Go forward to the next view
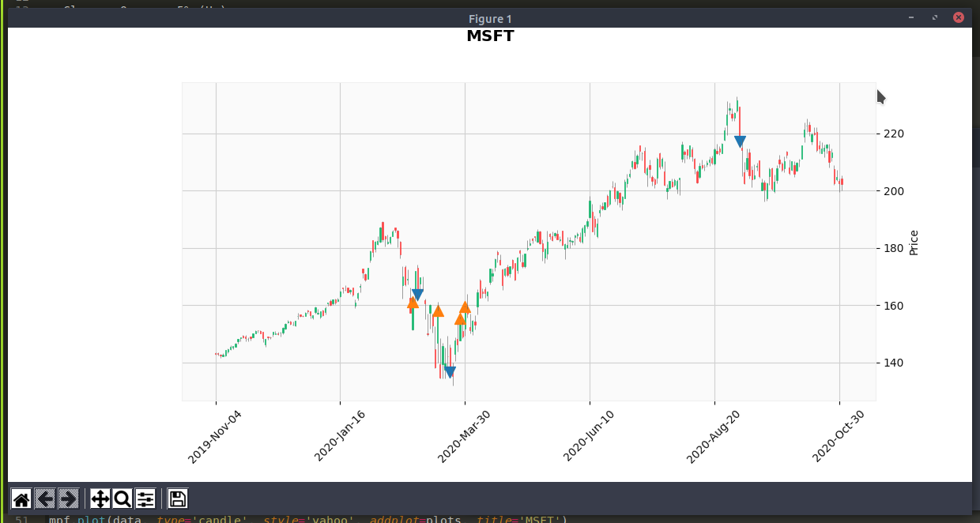 pyautogui.click(x=66, y=498)
